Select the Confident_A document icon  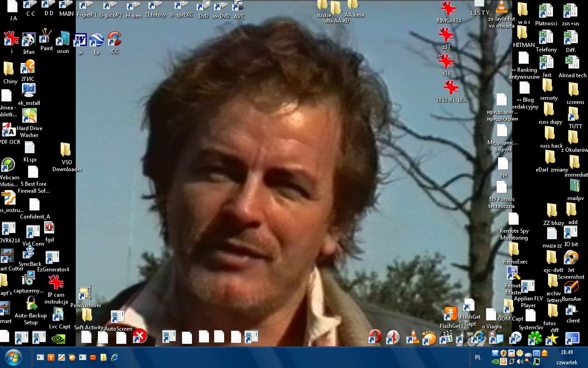pos(34,205)
